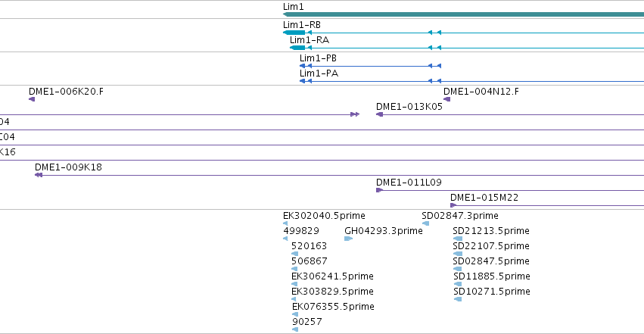This screenshot has width=644, height=334.
Task: Click the 499829 feature label
Action: pos(301,231)
